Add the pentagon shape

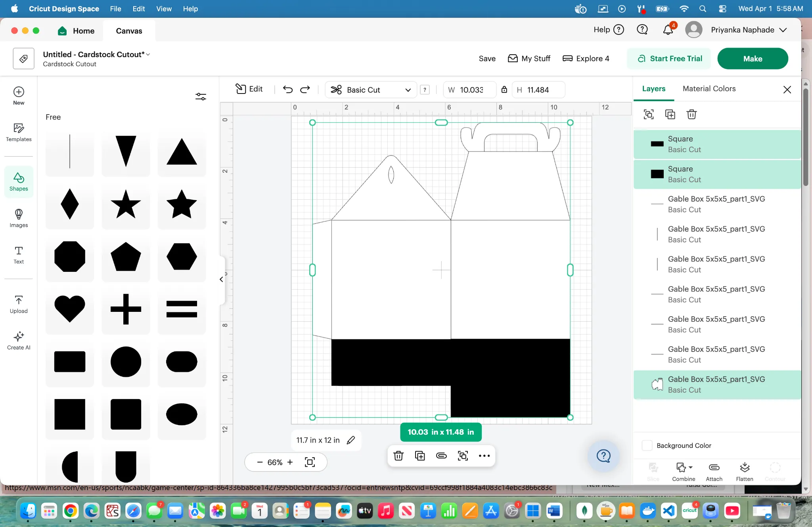(x=126, y=256)
